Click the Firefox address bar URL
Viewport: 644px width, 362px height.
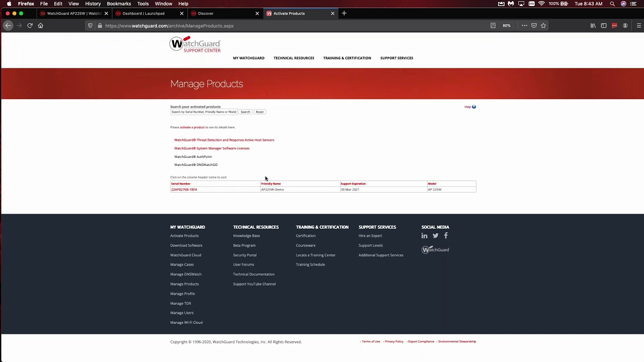170,26
